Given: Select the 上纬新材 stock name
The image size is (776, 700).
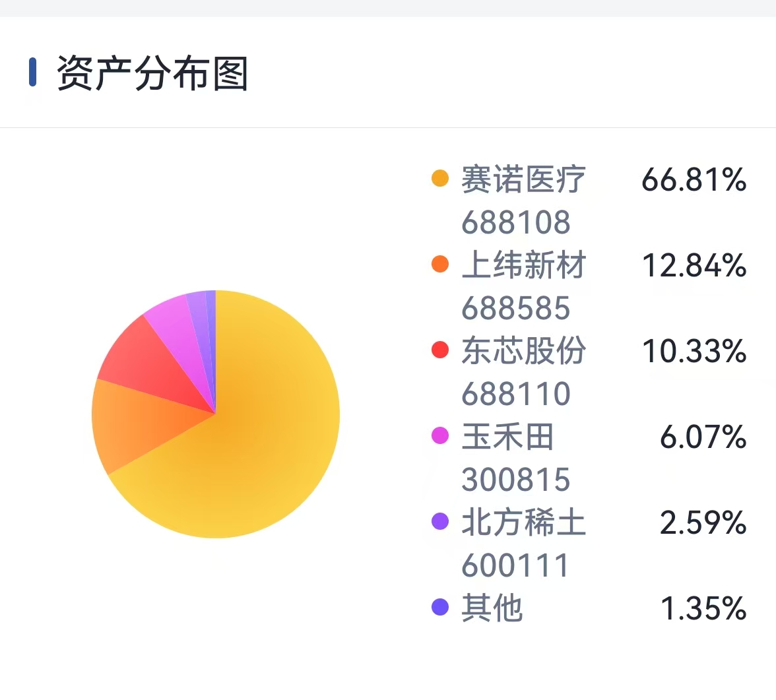Looking at the screenshot, I should (524, 264).
